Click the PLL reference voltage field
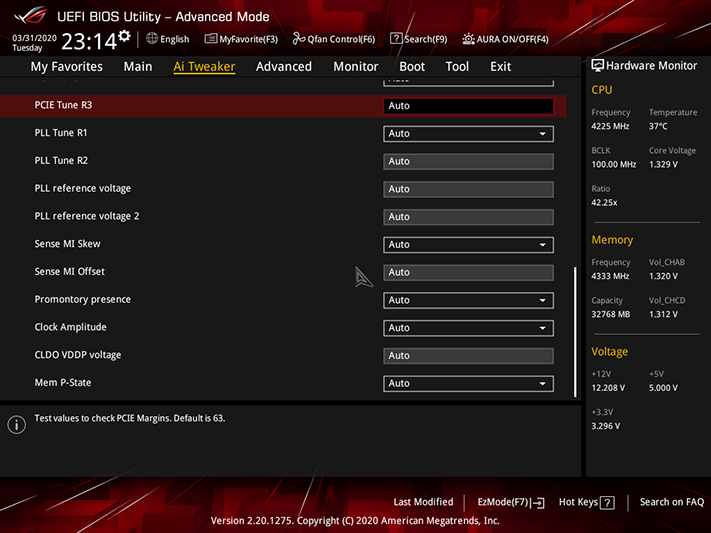 pyautogui.click(x=468, y=189)
